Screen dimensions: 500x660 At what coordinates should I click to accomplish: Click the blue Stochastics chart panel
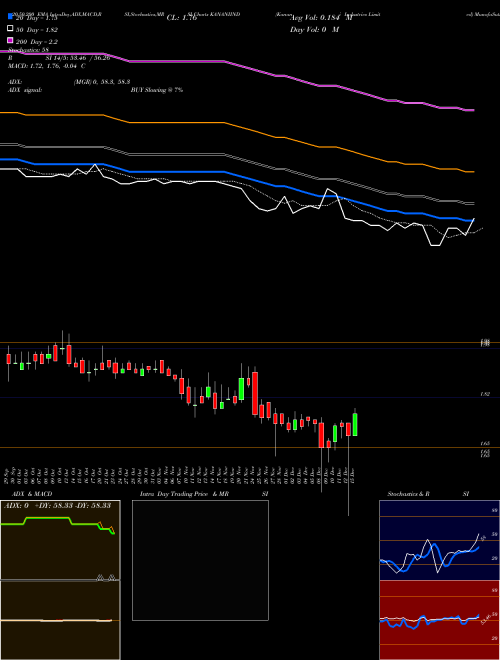tap(439, 540)
